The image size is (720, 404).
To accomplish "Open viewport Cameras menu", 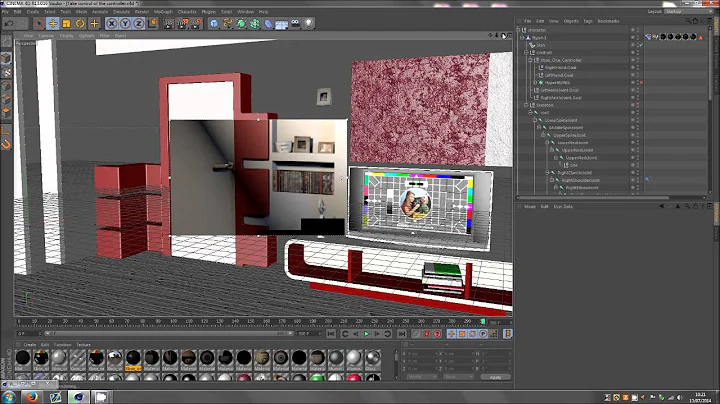I will [x=46, y=35].
